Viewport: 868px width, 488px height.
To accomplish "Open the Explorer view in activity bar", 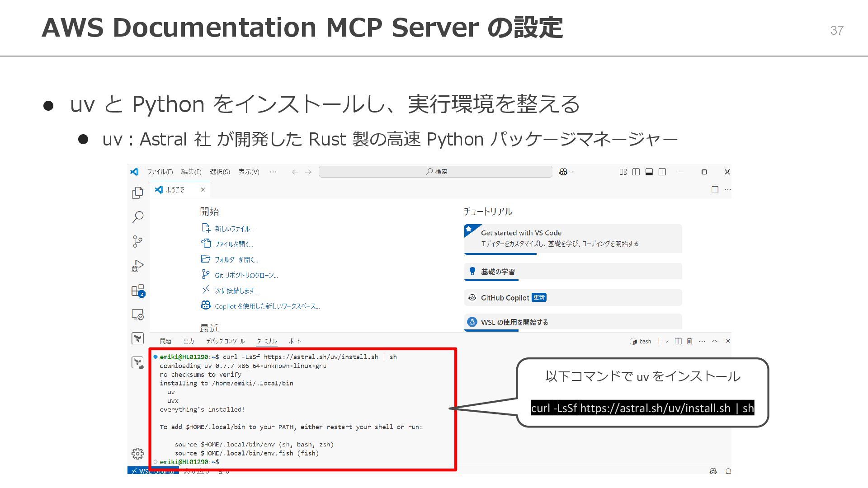I will click(x=138, y=193).
